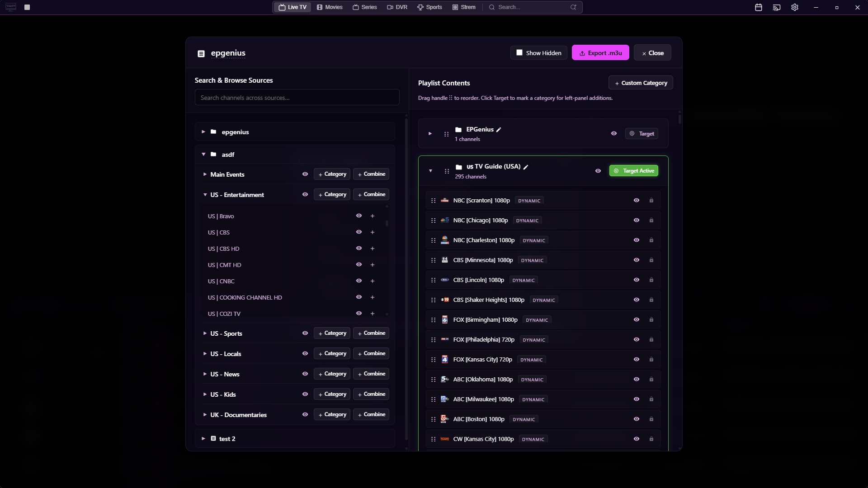
Task: Enable the Show Hidden checkbox
Action: click(x=519, y=52)
